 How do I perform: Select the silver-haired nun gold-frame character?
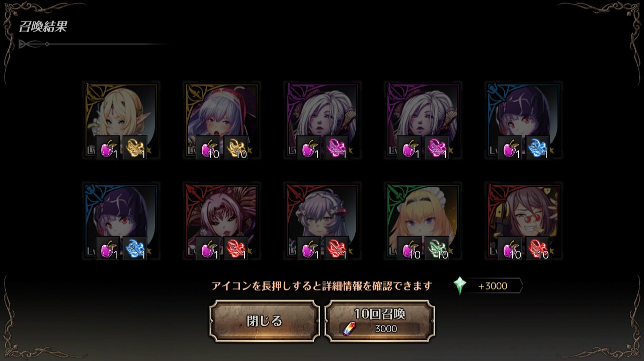(x=222, y=120)
